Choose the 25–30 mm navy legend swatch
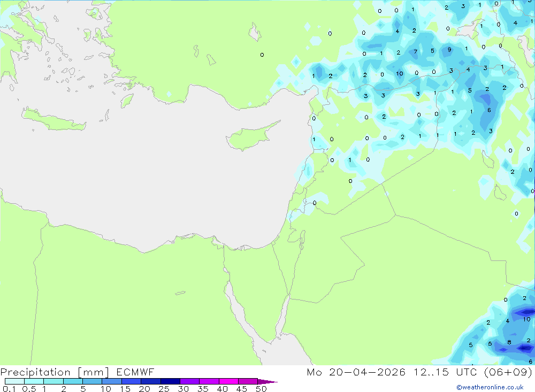This screenshot has height=392, width=535. tap(170, 381)
